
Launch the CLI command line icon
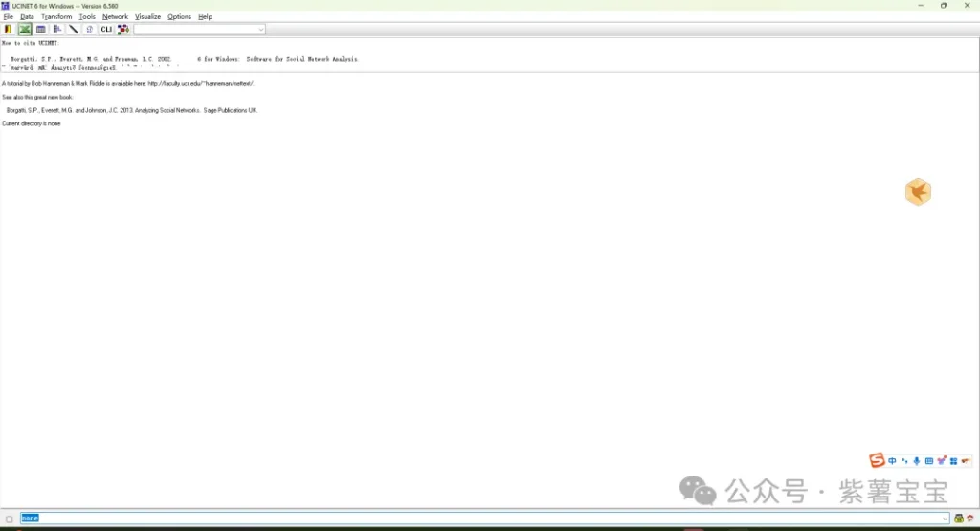[x=106, y=30]
